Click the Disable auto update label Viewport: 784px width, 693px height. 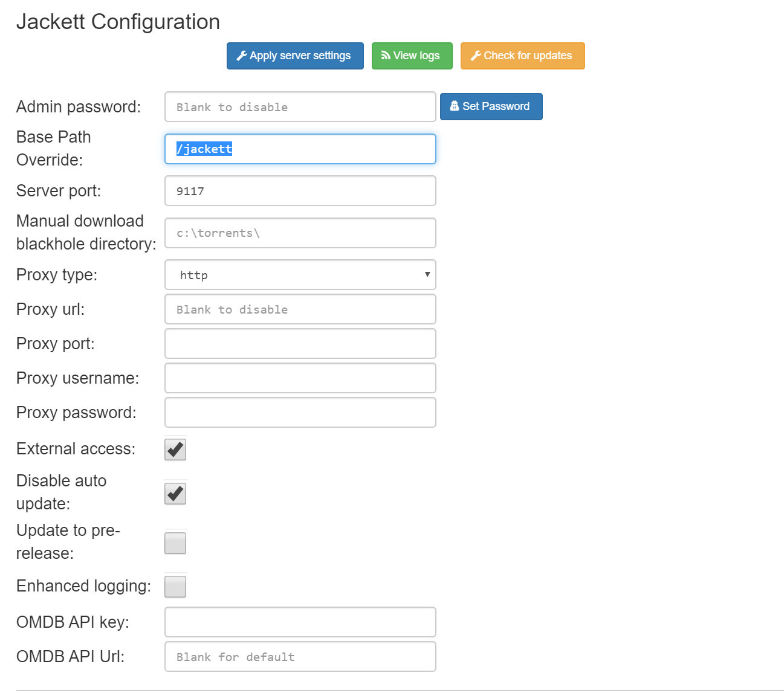(x=61, y=492)
